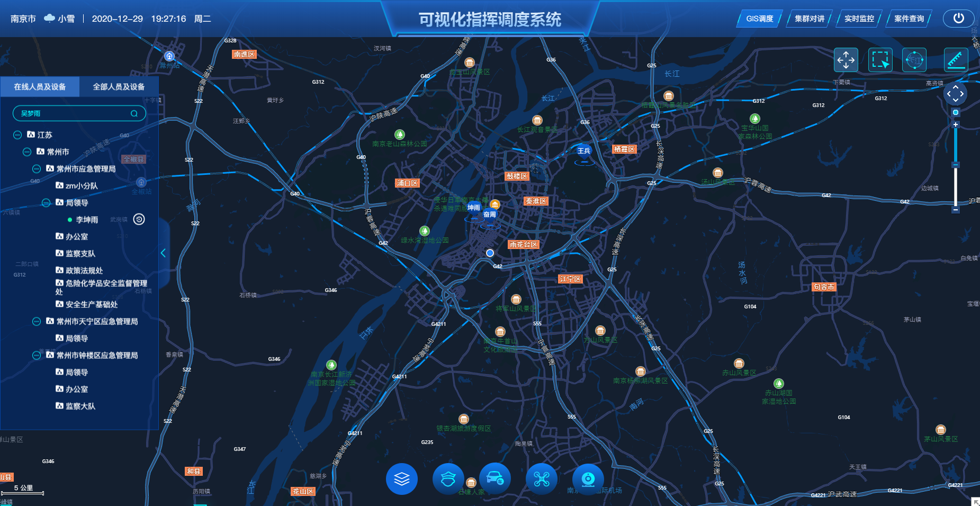This screenshot has width=980, height=506.
Task: Click the power logout icon
Action: (959, 18)
